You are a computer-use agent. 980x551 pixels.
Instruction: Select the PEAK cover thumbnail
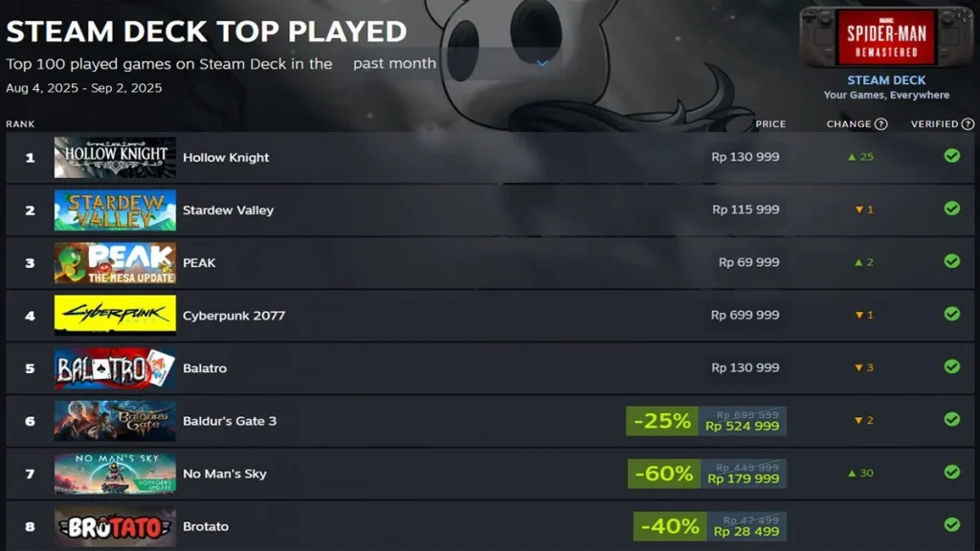115,262
